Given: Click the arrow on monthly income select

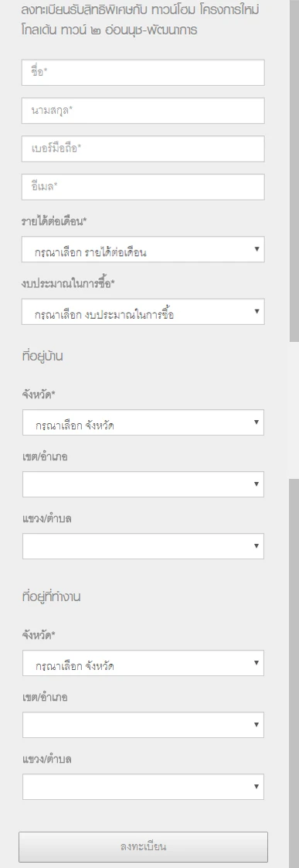Looking at the screenshot, I should tap(257, 249).
